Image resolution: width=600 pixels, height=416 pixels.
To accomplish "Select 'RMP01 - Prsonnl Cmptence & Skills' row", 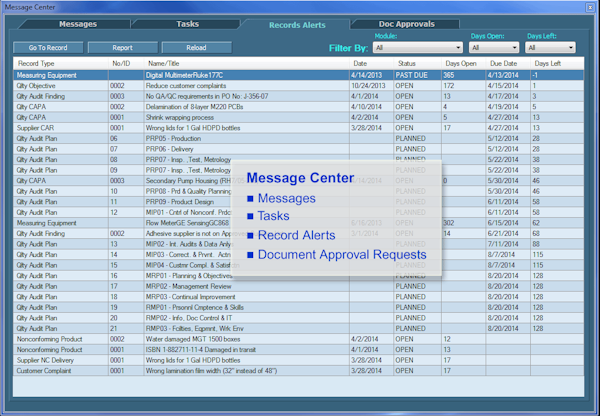I will [298, 307].
